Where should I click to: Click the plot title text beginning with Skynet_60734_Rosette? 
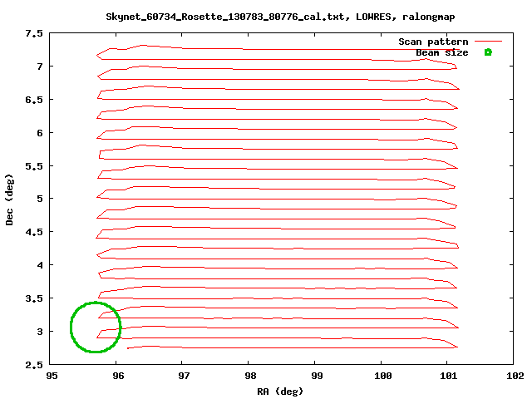pos(280,17)
